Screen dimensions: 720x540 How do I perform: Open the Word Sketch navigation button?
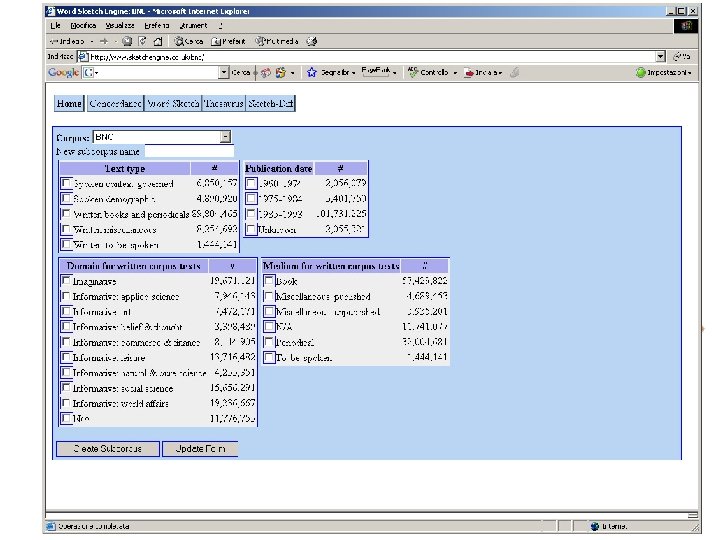173,104
